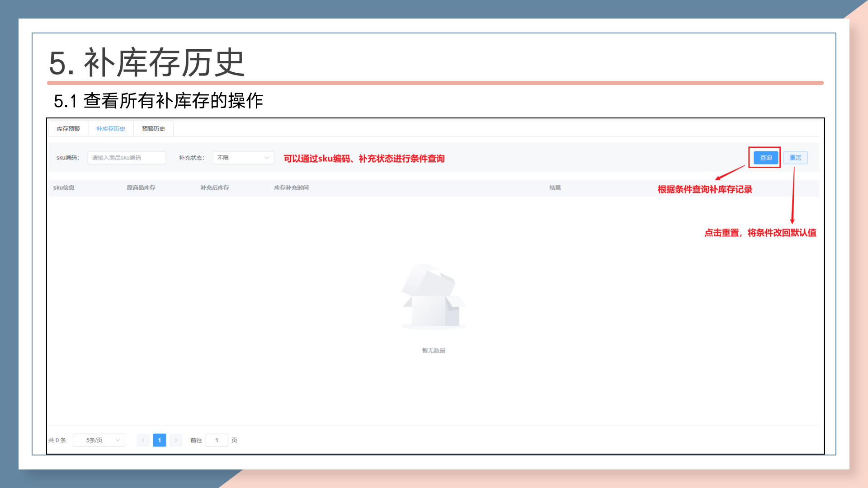Screen dimensions: 868x488
Task: Click the 库存补充时间 column header
Action: pos(291,188)
